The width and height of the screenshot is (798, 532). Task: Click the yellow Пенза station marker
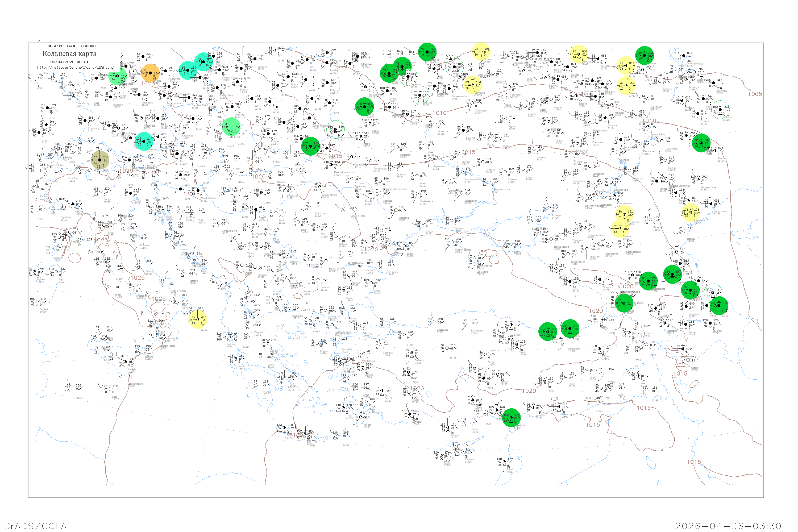[x=626, y=85]
